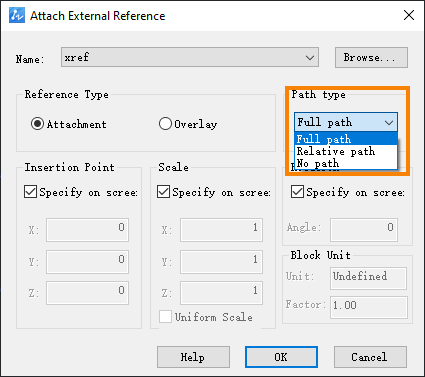This screenshot has width=425, height=377.
Task: Click the Scale Y input field
Action: pyautogui.click(x=221, y=262)
